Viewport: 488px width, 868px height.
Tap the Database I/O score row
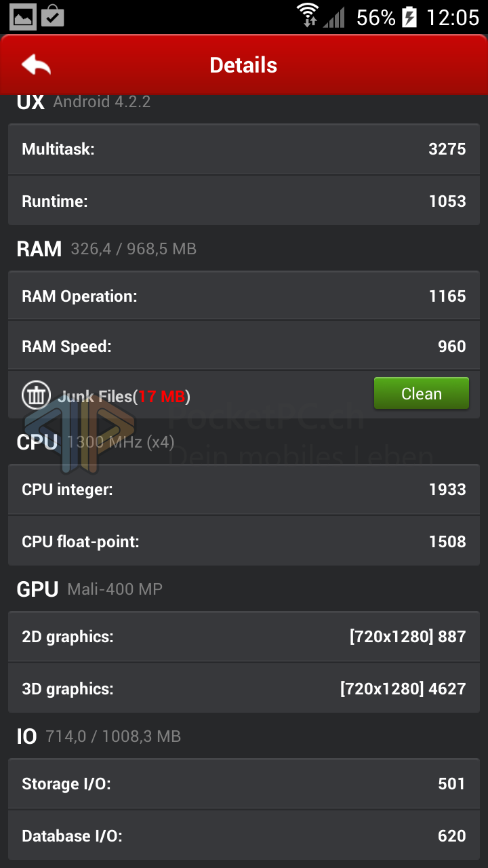[x=244, y=835]
